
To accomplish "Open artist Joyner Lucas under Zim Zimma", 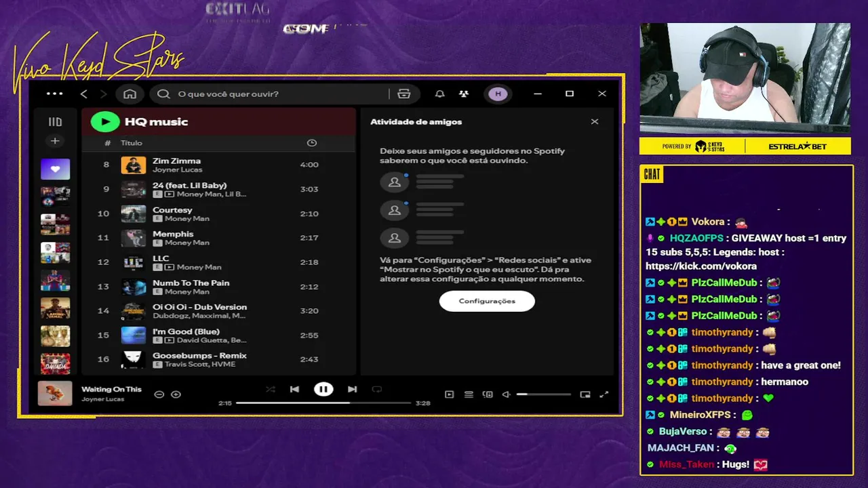I will pos(177,169).
